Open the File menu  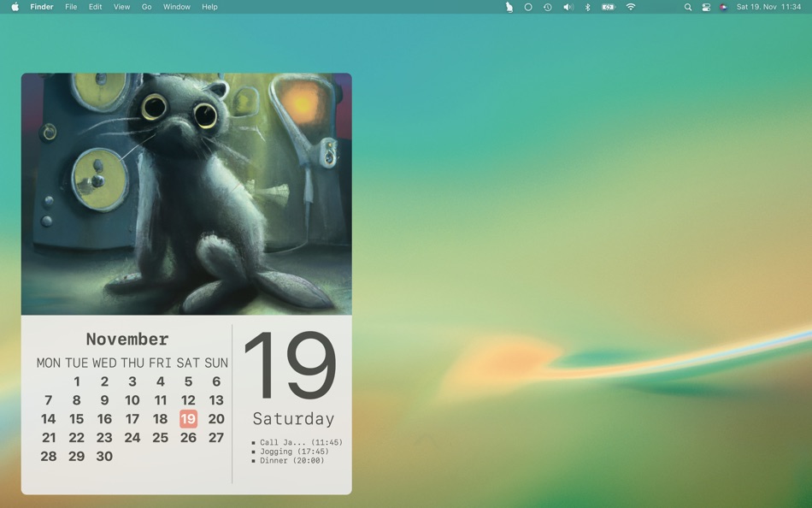[x=71, y=7]
